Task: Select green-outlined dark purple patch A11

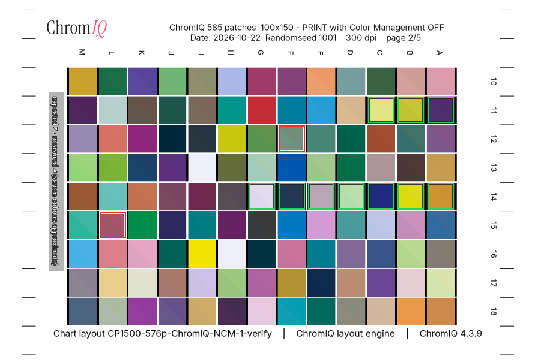Action: pos(441,110)
